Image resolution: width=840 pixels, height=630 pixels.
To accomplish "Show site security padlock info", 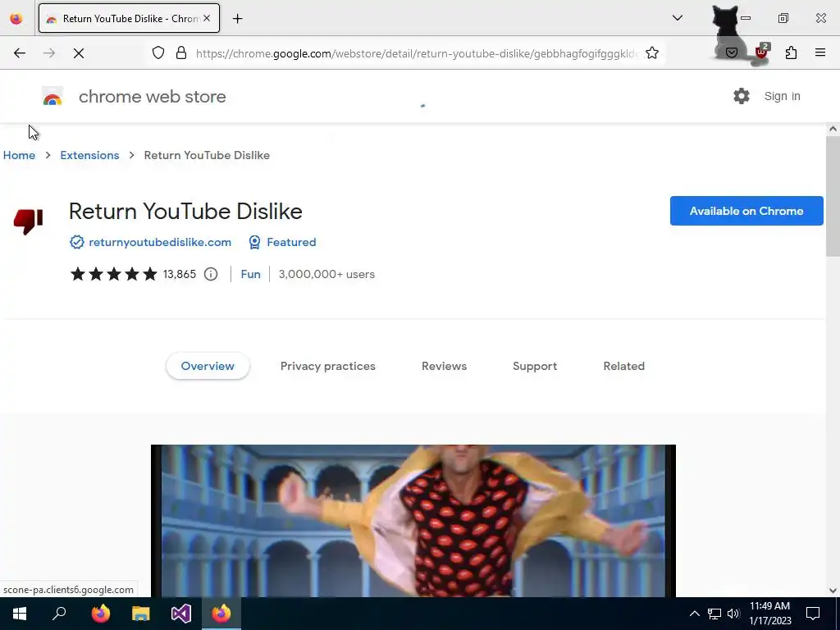I will pos(181,52).
